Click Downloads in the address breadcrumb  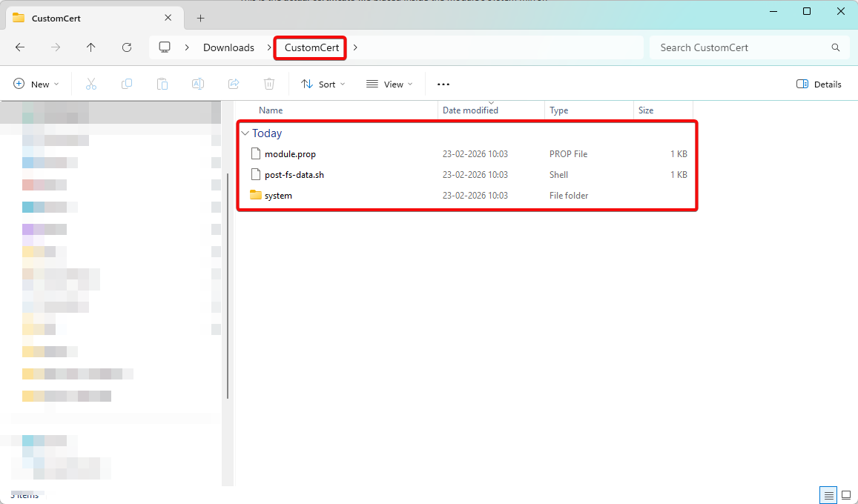pos(228,47)
